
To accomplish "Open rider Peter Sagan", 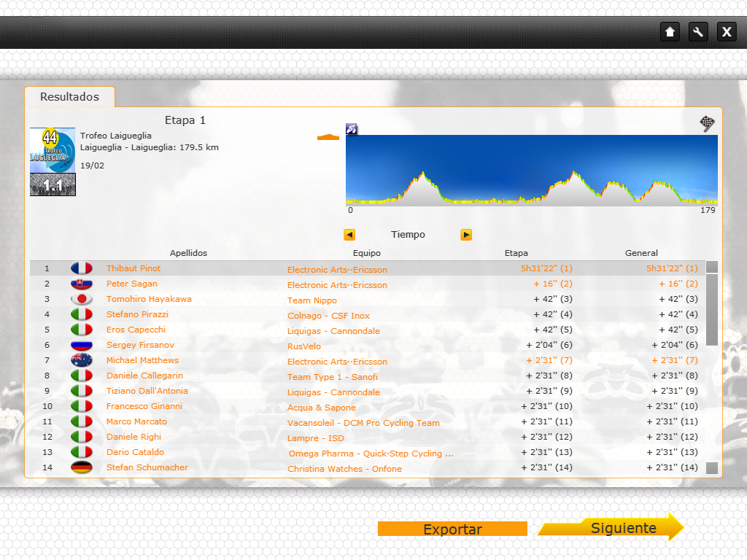I will tap(132, 284).
